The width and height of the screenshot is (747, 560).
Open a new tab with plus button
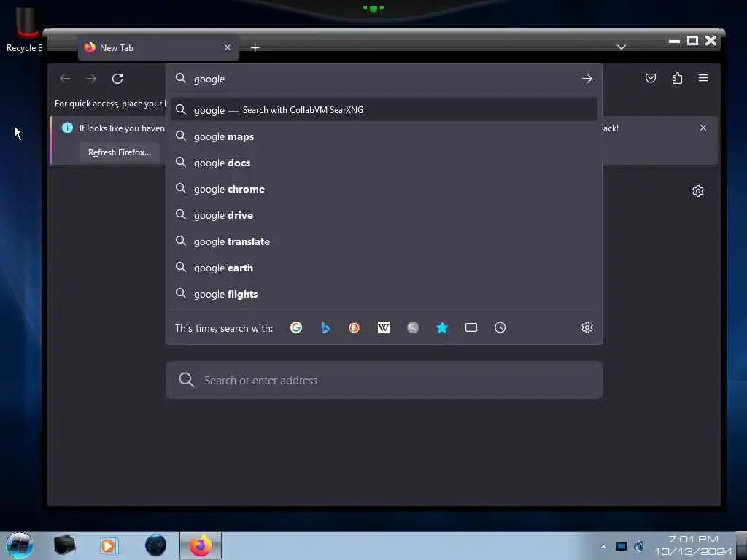(255, 47)
